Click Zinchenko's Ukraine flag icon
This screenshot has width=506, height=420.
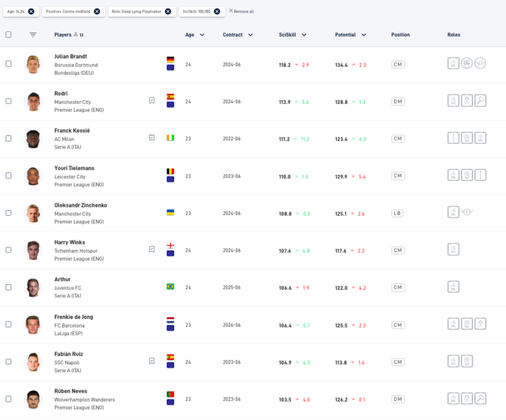170,213
